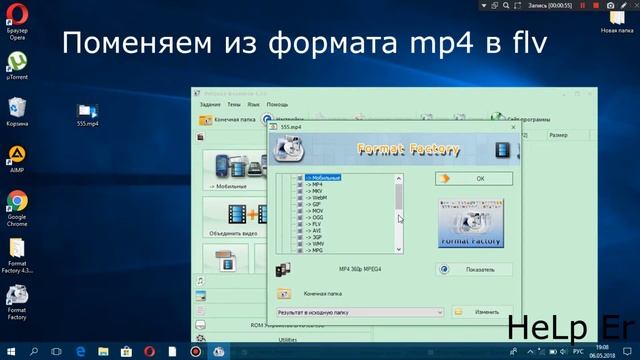Click the recorder pencil draw icon
The width and height of the screenshot is (640, 360).
(623, 5)
